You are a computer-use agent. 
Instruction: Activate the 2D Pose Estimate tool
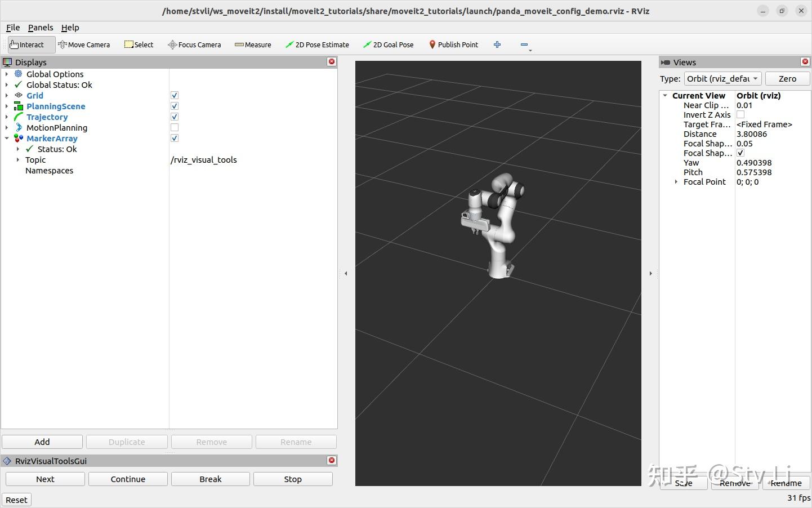click(317, 44)
